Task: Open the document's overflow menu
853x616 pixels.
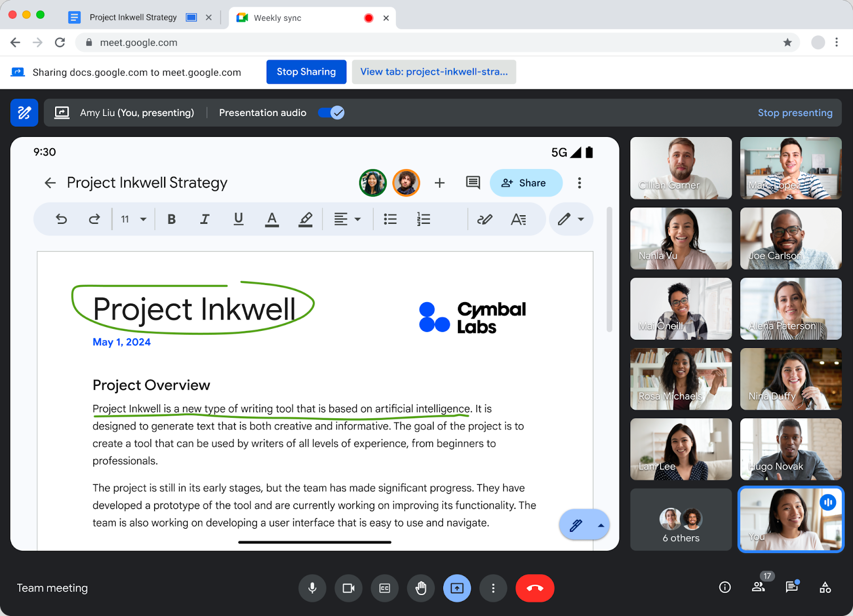Action: point(579,183)
